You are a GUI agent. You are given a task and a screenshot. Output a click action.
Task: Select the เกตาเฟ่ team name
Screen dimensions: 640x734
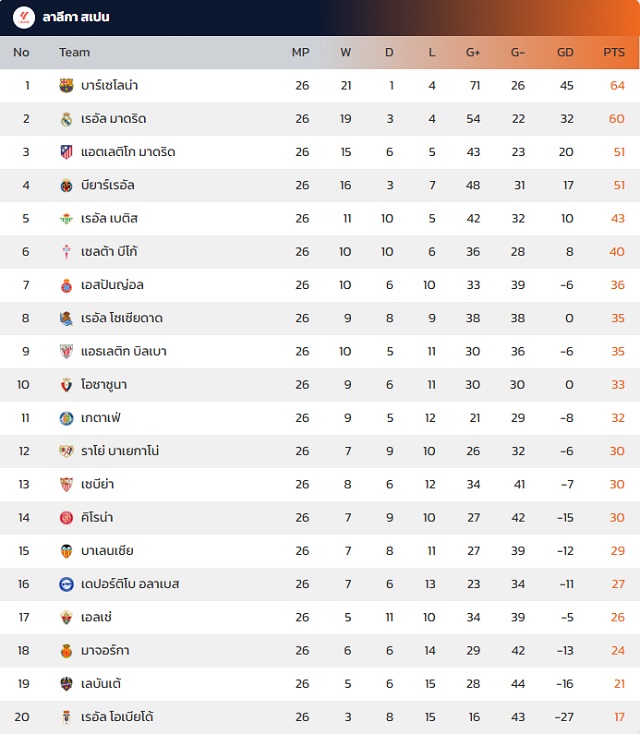click(x=101, y=418)
